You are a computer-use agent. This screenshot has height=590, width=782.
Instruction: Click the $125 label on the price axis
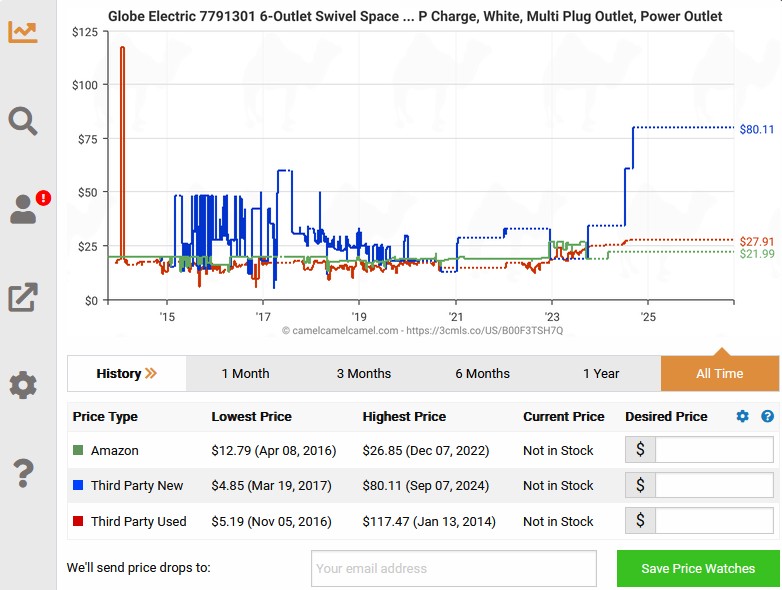coord(85,32)
